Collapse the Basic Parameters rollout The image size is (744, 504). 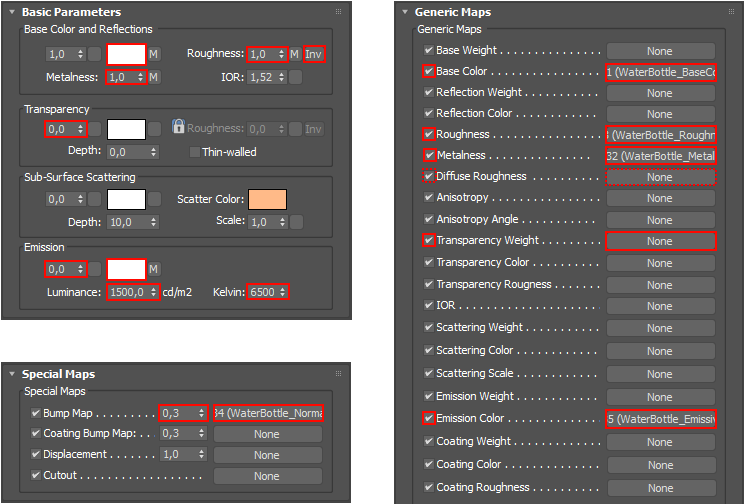point(12,12)
